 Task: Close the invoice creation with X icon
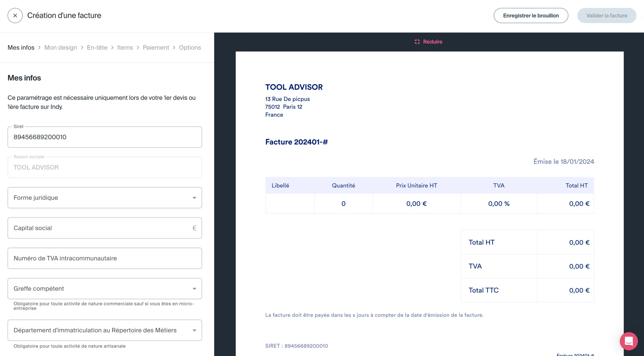15,16
